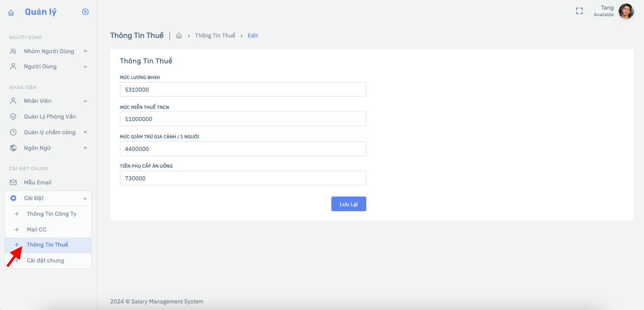The width and height of the screenshot is (644, 310).
Task: Expand the Người Dùng submenu chevron
Action: pyautogui.click(x=85, y=67)
